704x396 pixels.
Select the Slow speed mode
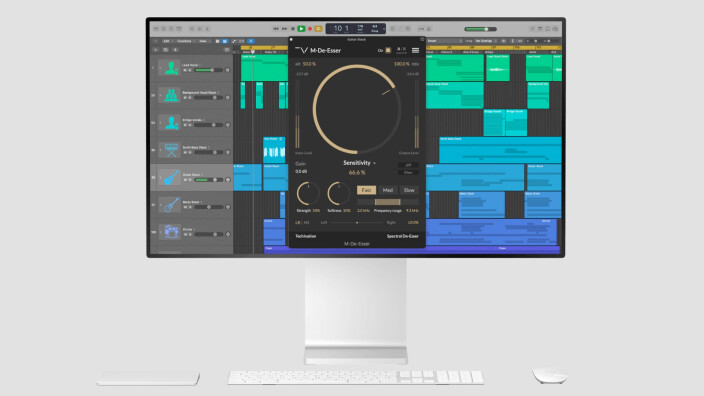click(409, 190)
